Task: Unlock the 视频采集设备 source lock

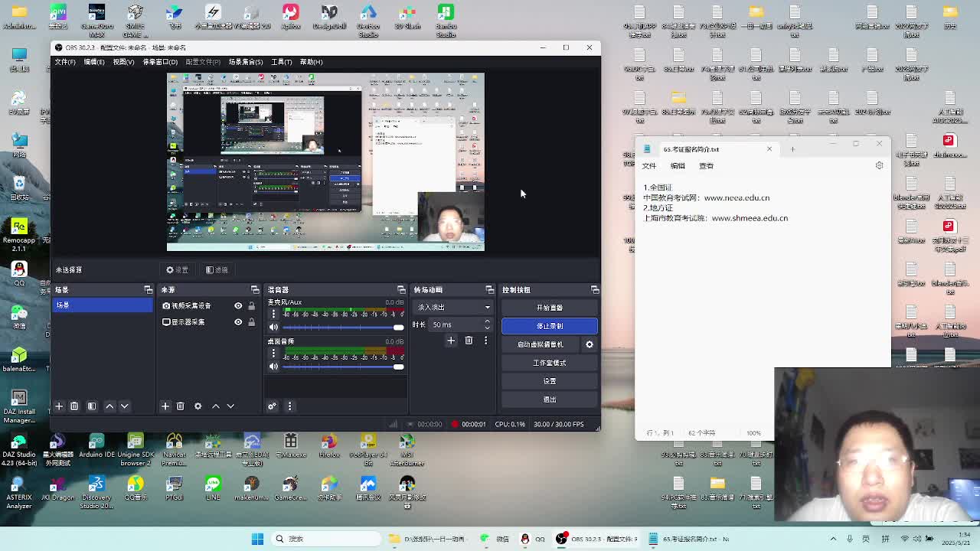Action: (251, 306)
